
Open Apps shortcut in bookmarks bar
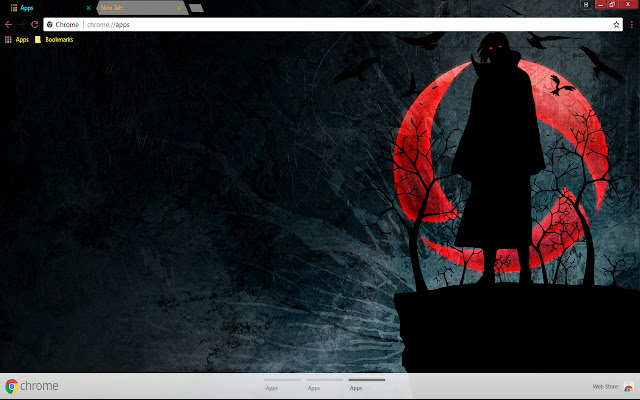point(17,40)
